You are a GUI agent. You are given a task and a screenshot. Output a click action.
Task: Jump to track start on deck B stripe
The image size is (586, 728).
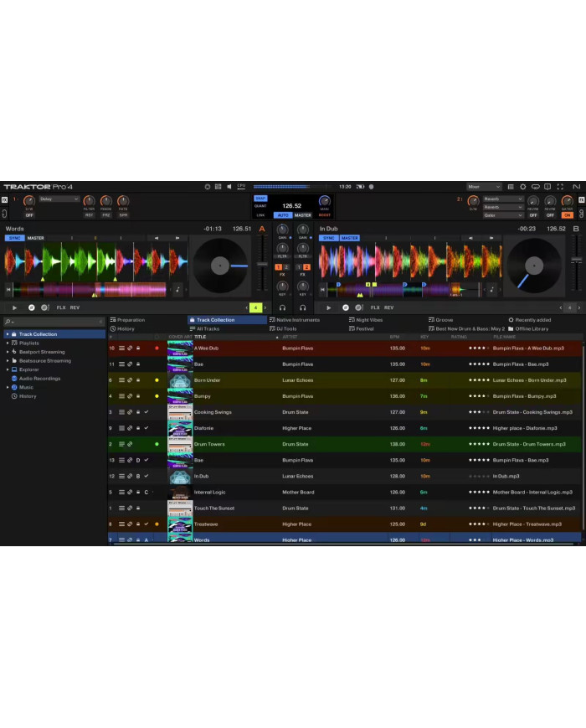322,289
